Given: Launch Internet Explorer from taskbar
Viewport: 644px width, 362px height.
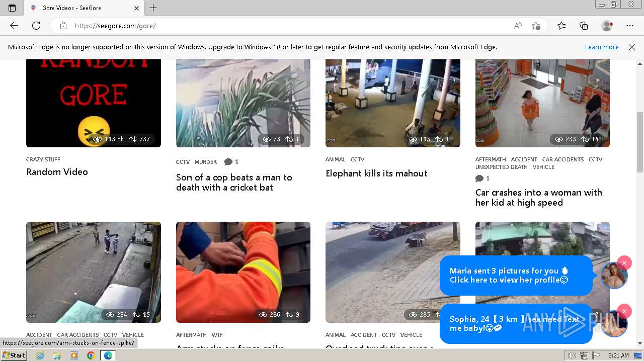Looking at the screenshot, I should point(40,355).
